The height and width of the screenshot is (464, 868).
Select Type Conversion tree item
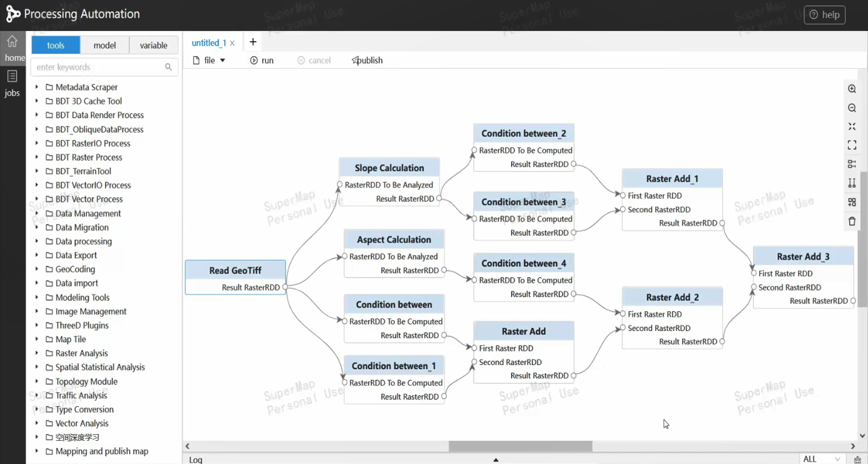point(84,410)
